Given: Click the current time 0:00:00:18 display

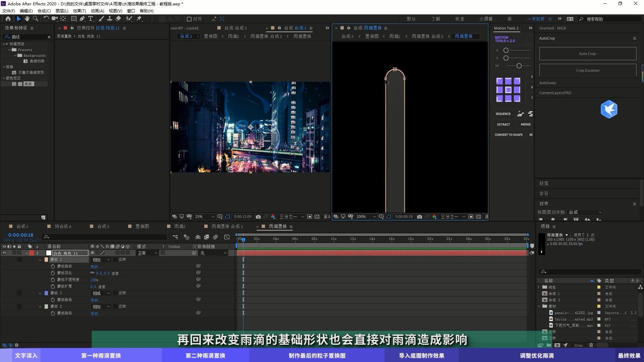Looking at the screenshot, I should (21, 235).
